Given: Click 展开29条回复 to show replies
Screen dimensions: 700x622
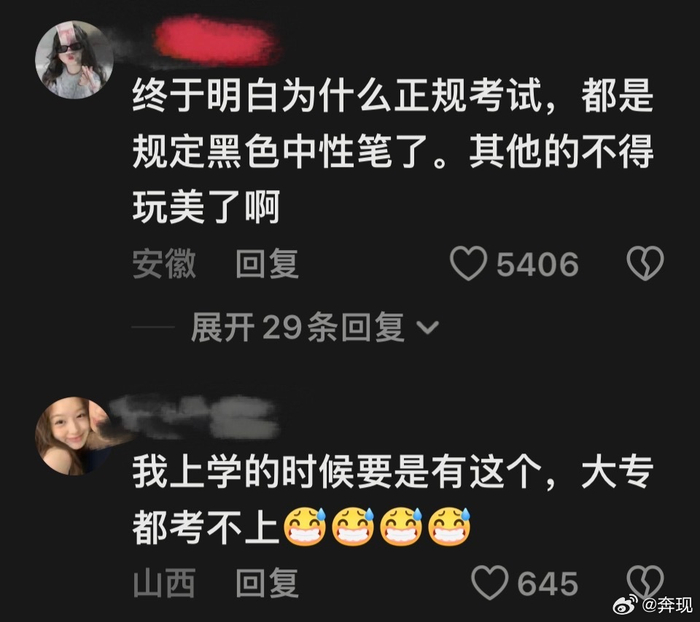Looking at the screenshot, I should (x=298, y=327).
